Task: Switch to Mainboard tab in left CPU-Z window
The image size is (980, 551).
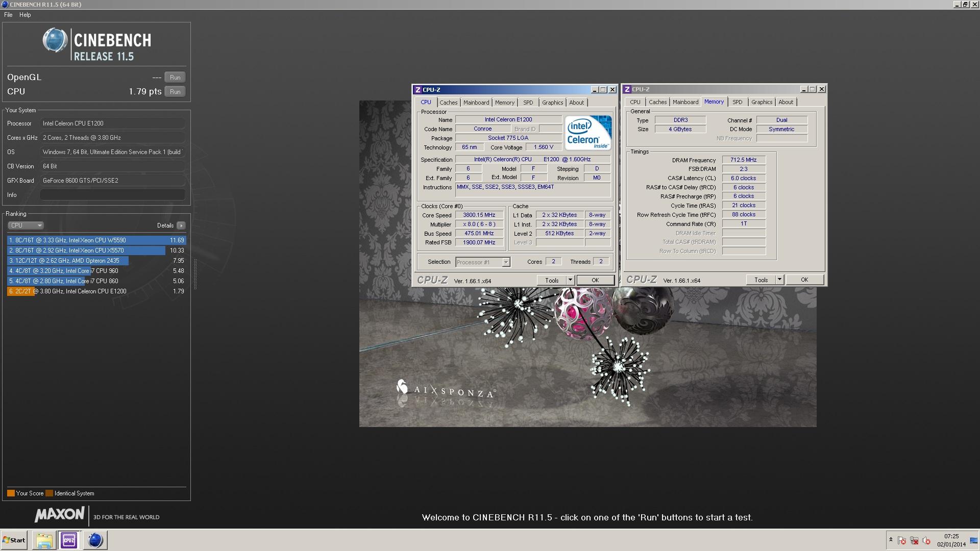Action: 476,103
